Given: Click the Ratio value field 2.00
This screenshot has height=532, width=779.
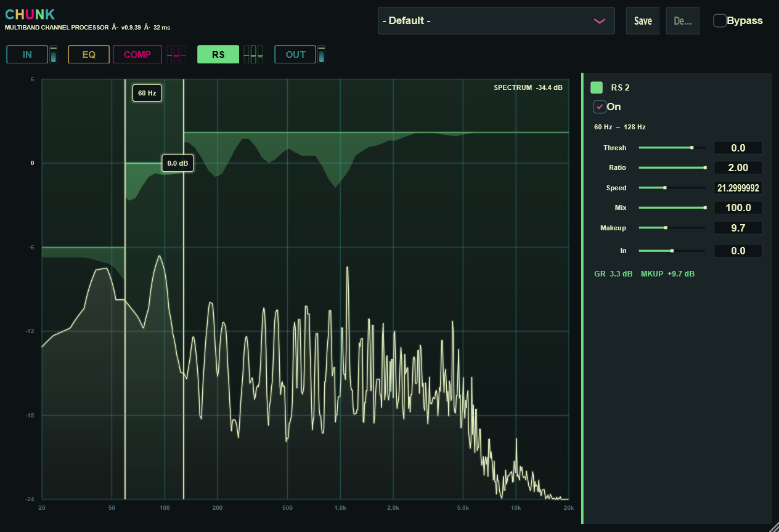Looking at the screenshot, I should (x=738, y=167).
